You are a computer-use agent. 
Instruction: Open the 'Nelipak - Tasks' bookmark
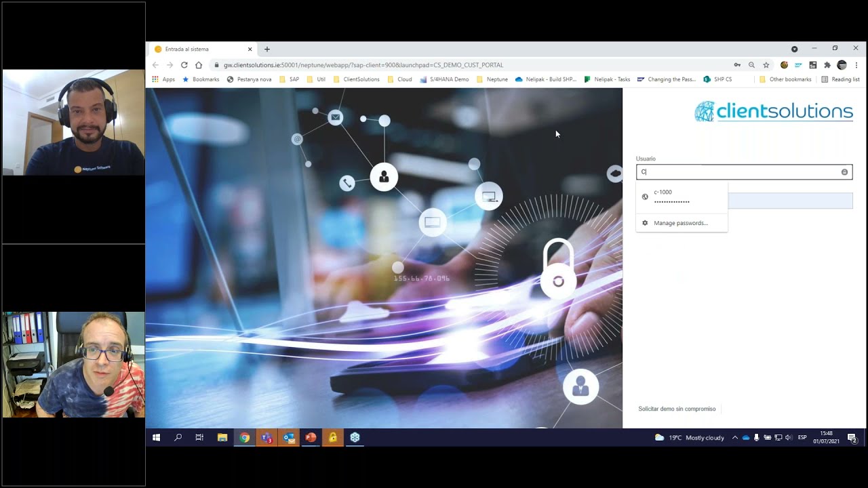607,79
